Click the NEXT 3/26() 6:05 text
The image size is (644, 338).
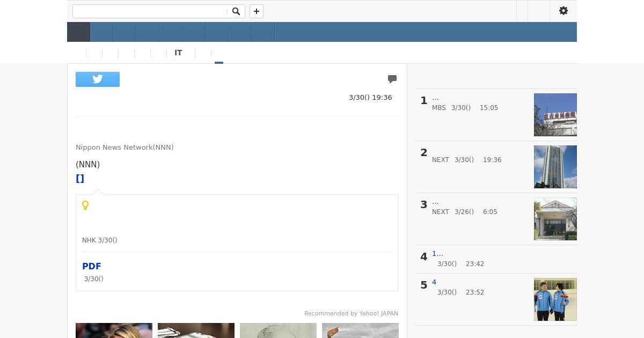click(x=465, y=212)
